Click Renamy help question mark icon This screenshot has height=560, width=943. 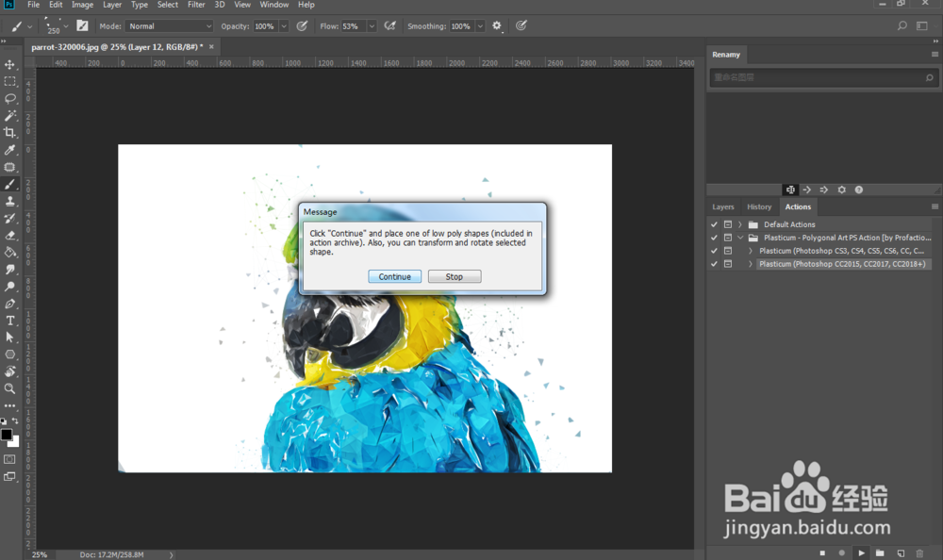[859, 189]
